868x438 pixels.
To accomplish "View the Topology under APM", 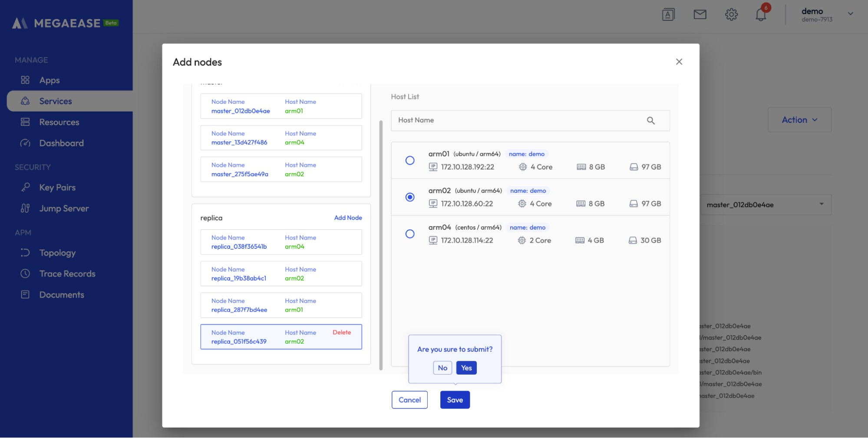I will pyautogui.click(x=57, y=252).
